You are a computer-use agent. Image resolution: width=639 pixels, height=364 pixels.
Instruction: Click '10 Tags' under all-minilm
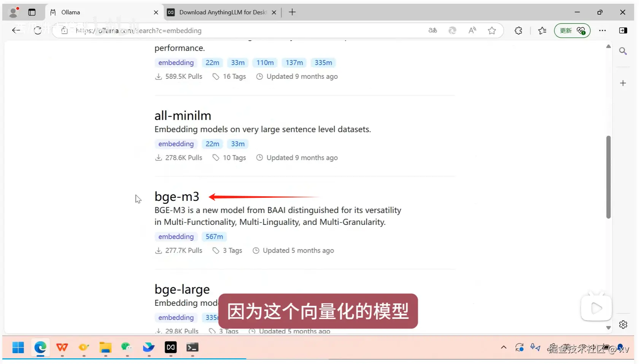pos(234,157)
